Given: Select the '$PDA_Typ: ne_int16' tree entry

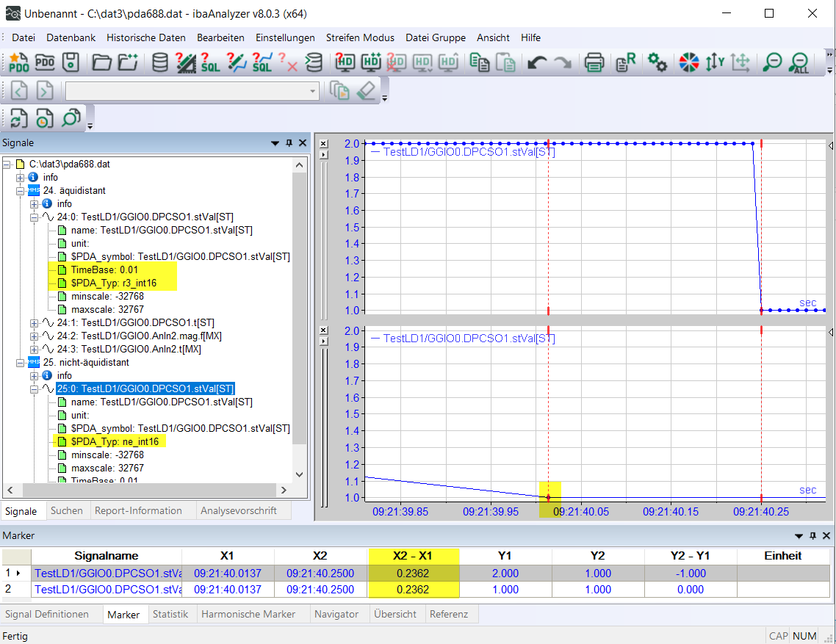Looking at the screenshot, I should click(x=116, y=442).
